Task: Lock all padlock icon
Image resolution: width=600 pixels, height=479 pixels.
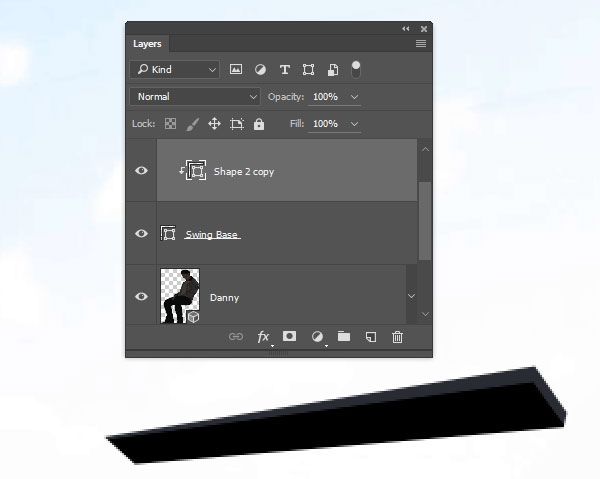Action: (x=259, y=124)
